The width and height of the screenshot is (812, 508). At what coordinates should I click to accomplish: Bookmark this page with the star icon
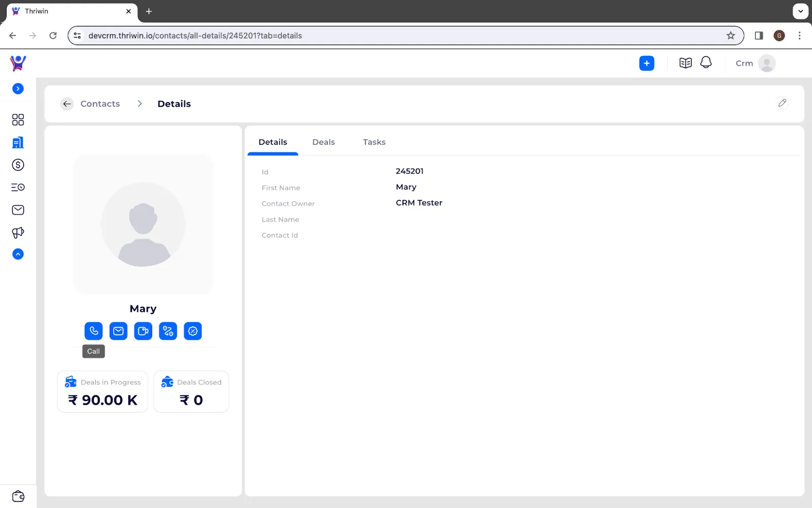click(x=731, y=36)
